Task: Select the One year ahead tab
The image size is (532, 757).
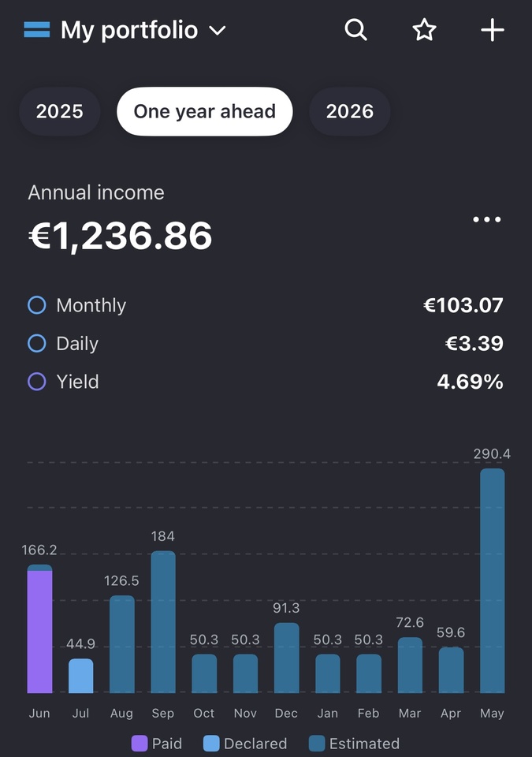Action: coord(205,111)
